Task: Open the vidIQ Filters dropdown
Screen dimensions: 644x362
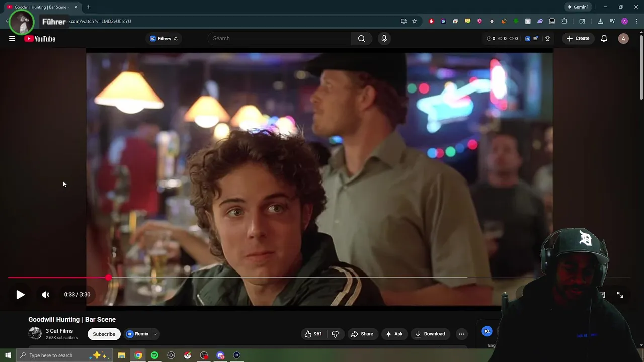Action: pyautogui.click(x=164, y=39)
